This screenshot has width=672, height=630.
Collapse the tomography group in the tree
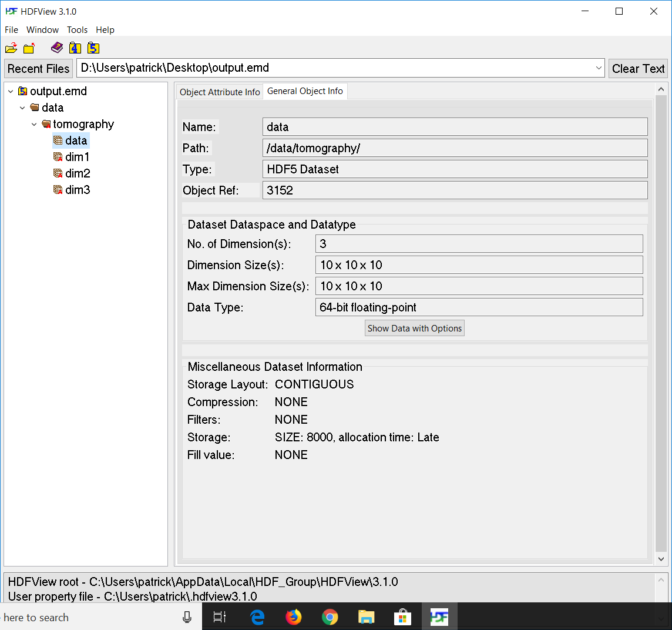point(33,124)
